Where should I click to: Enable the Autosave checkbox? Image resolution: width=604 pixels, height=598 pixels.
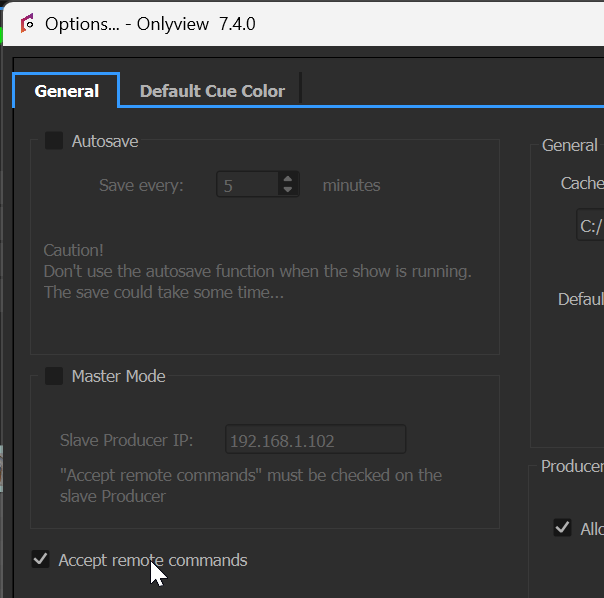coord(54,141)
